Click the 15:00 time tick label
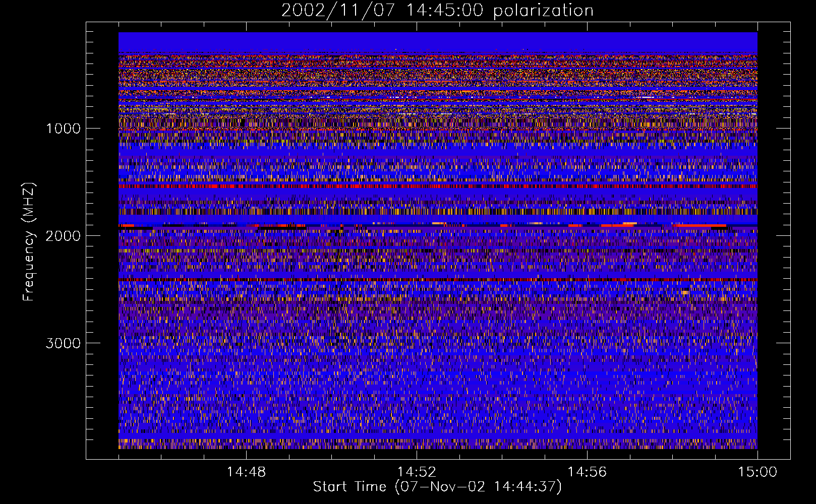 pos(757,472)
